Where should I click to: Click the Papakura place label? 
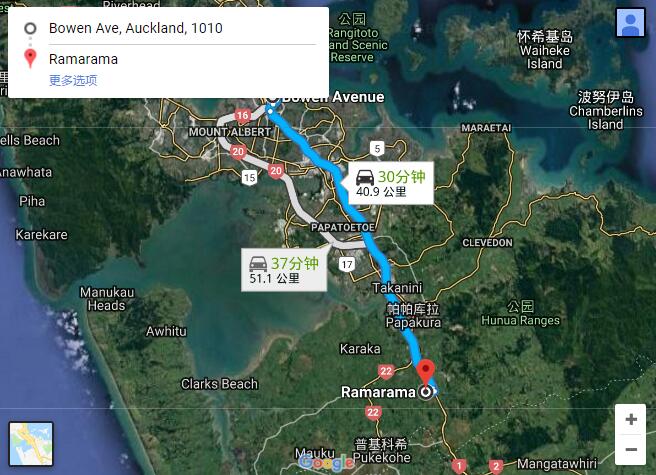413,323
